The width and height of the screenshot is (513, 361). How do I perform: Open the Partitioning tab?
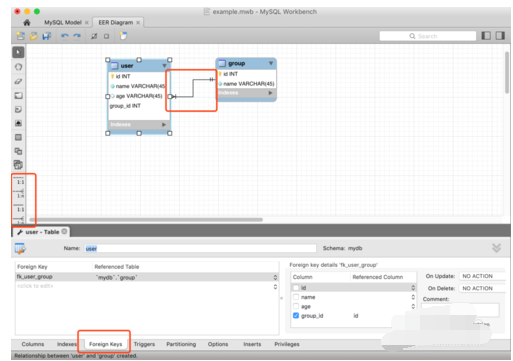[181, 344]
